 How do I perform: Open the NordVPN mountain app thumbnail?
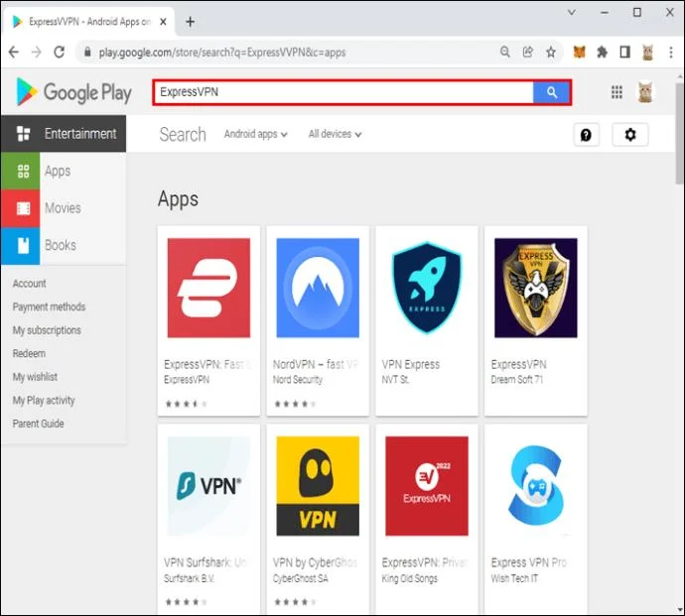318,288
